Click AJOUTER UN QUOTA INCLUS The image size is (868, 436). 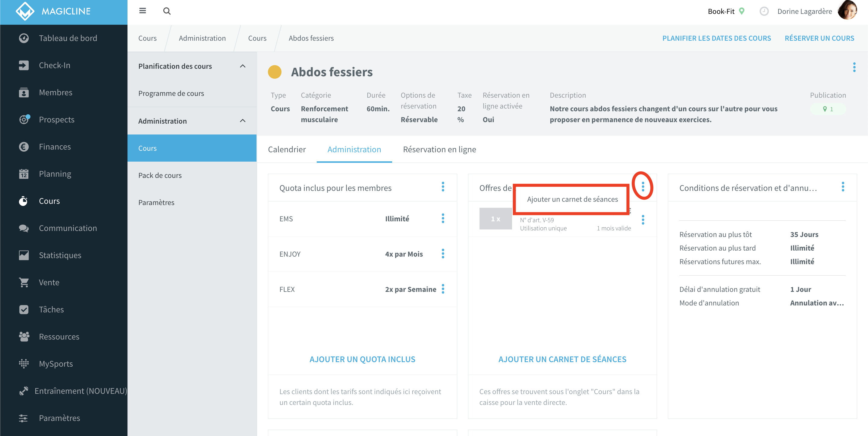coord(362,359)
